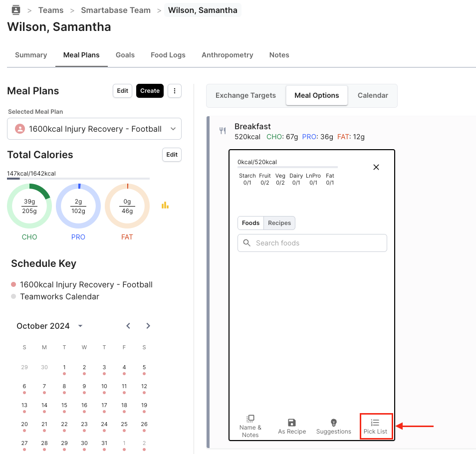
Task: Click the LnPro 0/1 exchange
Action: (x=313, y=179)
